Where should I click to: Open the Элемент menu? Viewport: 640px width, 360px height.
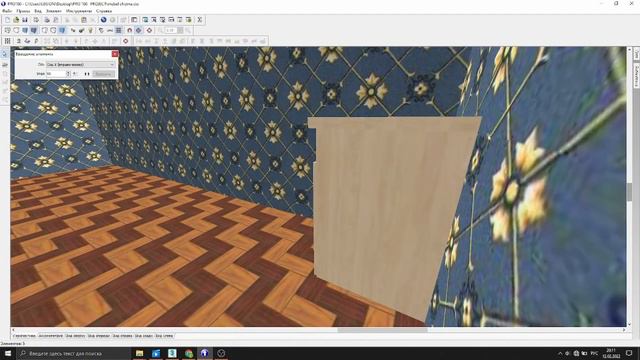(x=54, y=11)
